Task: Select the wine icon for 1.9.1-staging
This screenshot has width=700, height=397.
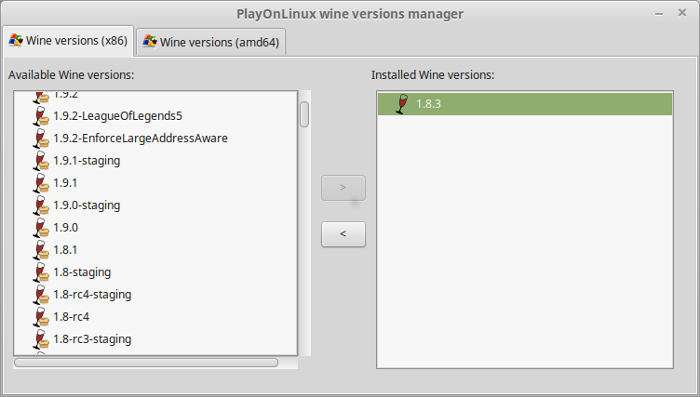Action: click(x=41, y=161)
